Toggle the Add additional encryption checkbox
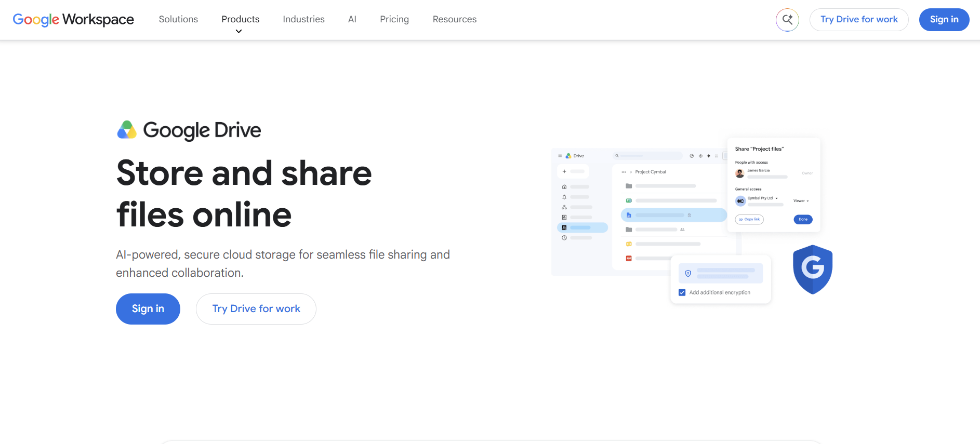Screen dimensions: 980x444 682,292
